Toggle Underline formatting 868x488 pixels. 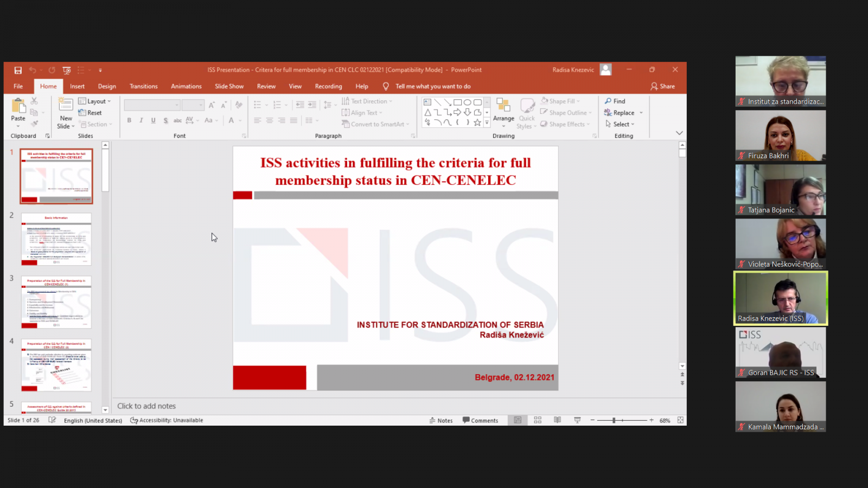[154, 120]
